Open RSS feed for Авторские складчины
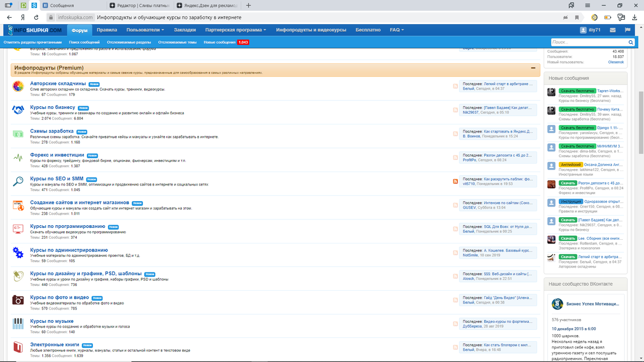 (456, 86)
